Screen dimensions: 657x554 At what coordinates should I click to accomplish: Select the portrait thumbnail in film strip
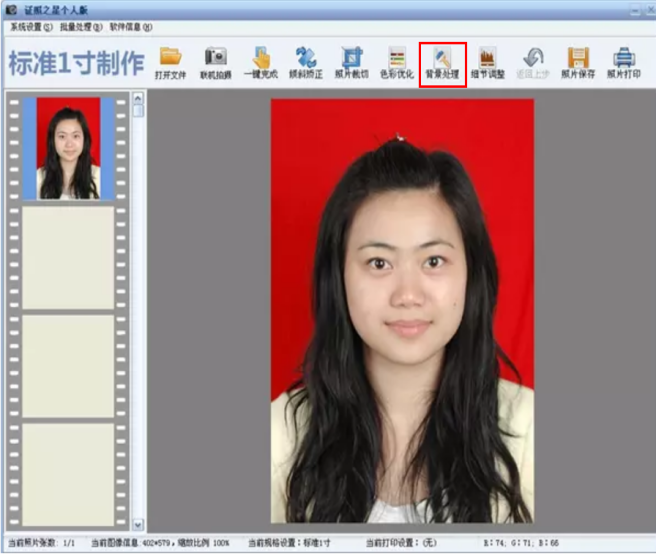(68, 148)
